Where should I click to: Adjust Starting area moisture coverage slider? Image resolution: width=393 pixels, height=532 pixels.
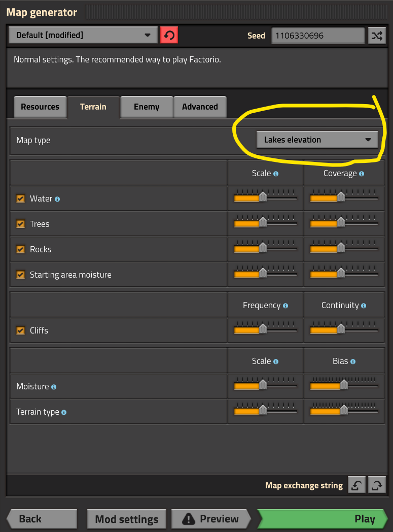point(344,272)
